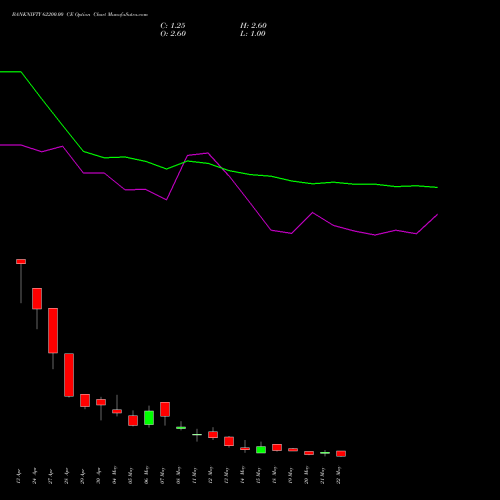Click the 30 Apr date label
Screen dimensions: 500x500
coord(99,476)
